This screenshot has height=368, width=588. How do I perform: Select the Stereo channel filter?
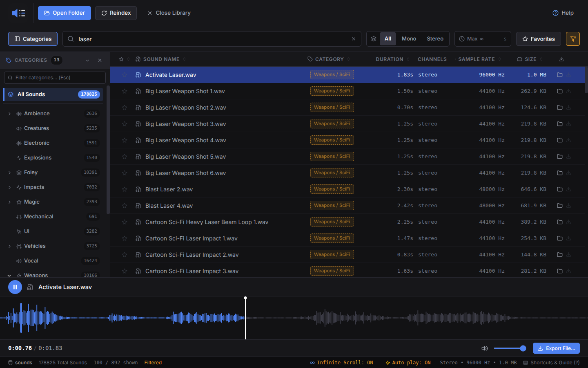pos(435,39)
